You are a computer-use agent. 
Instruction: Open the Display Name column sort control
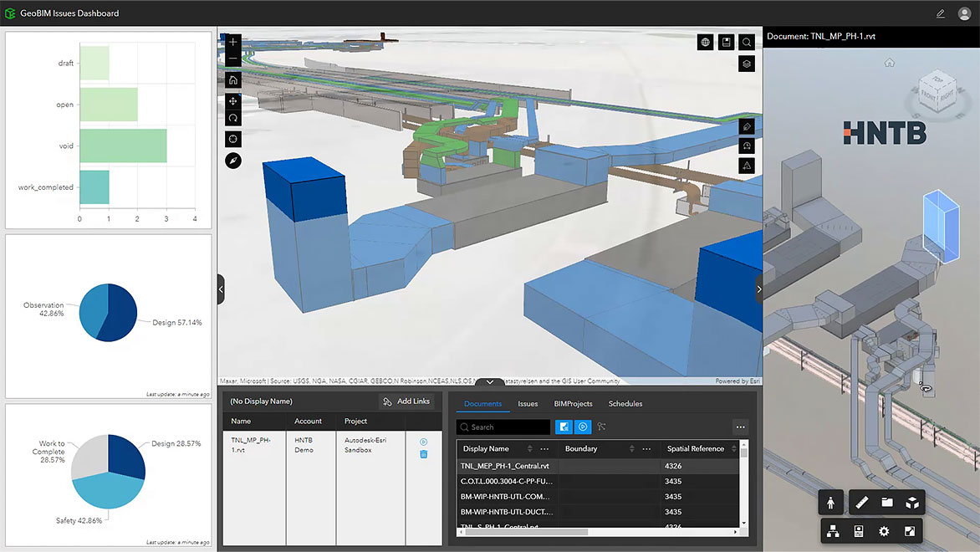pyautogui.click(x=528, y=448)
